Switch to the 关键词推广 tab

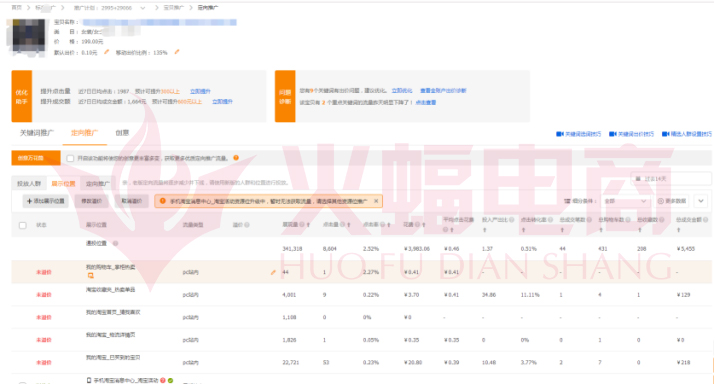click(36, 133)
